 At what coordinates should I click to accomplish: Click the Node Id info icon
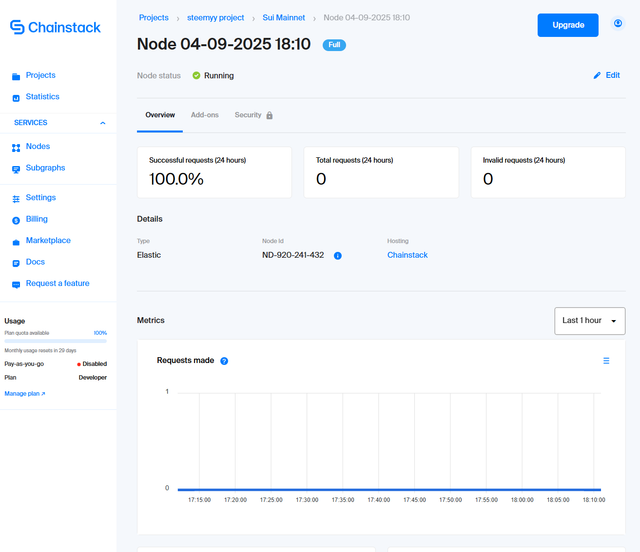(x=338, y=256)
